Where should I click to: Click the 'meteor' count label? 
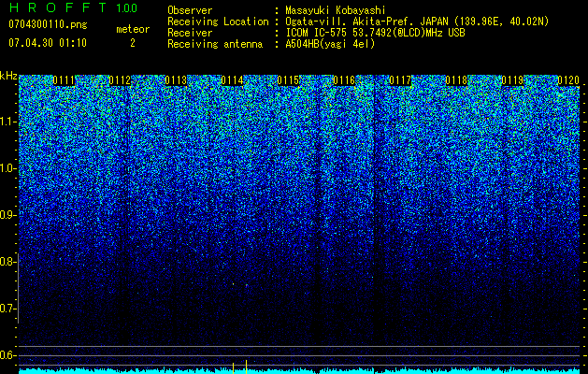tap(133, 29)
